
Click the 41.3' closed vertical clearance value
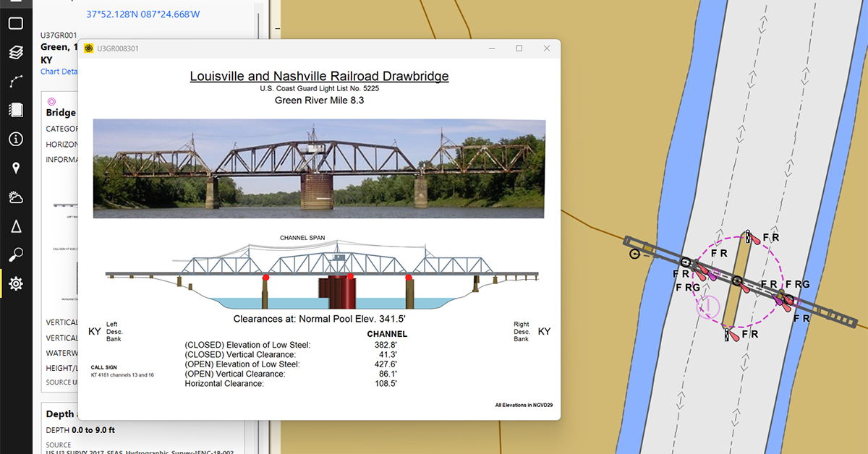point(388,355)
